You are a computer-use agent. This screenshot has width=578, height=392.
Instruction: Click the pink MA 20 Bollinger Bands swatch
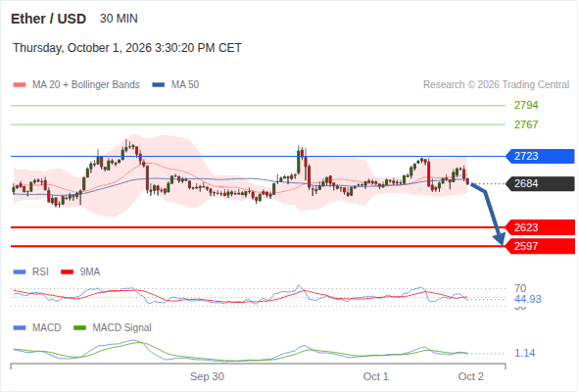click(x=20, y=85)
